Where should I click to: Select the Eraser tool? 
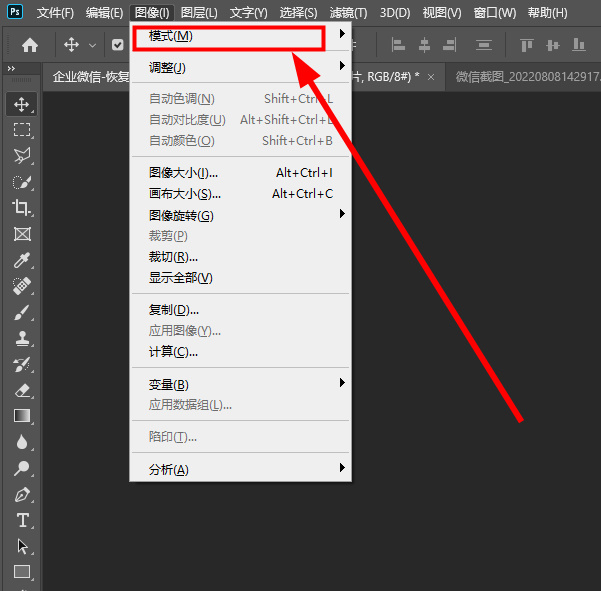pos(22,390)
